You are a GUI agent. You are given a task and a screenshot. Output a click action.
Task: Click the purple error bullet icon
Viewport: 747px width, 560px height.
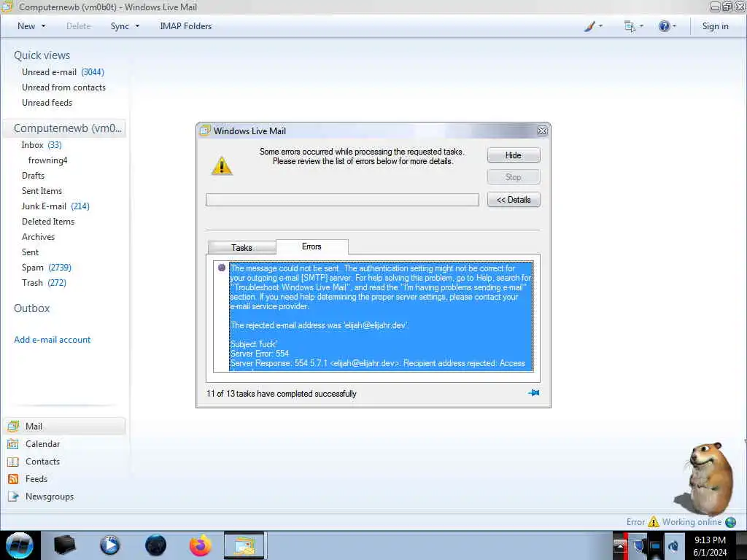click(222, 268)
